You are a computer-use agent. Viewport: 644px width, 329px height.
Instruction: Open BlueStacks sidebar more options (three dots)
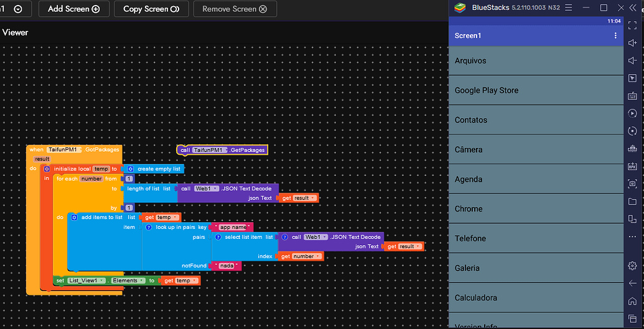click(633, 236)
